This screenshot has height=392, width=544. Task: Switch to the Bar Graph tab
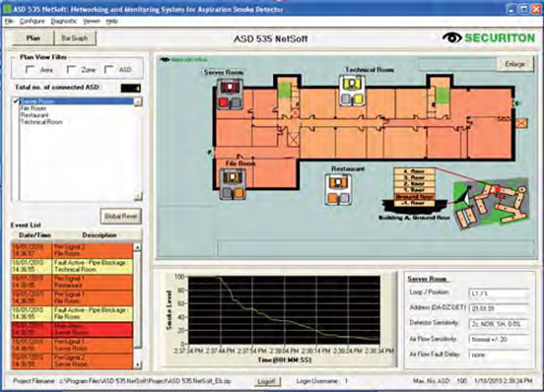pos(75,38)
